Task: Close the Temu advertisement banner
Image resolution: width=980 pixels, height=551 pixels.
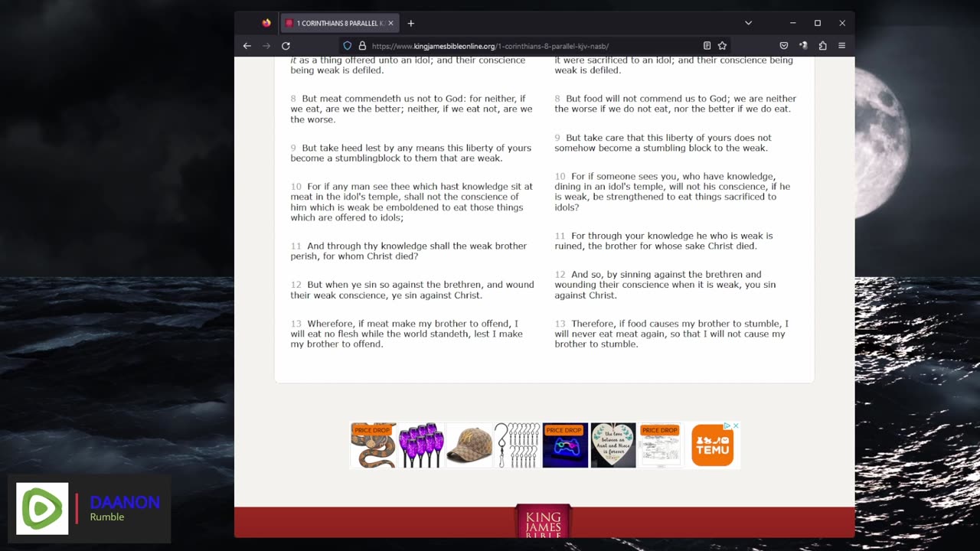Action: (736, 425)
